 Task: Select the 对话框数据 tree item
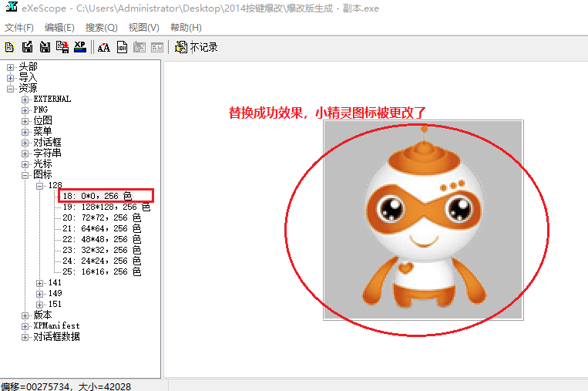coord(56,337)
